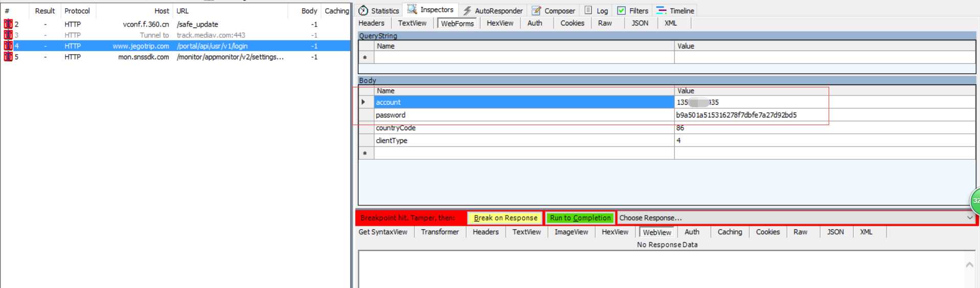Click the new Body row asterisk marker
The width and height of the screenshot is (980, 288).
coord(366,153)
